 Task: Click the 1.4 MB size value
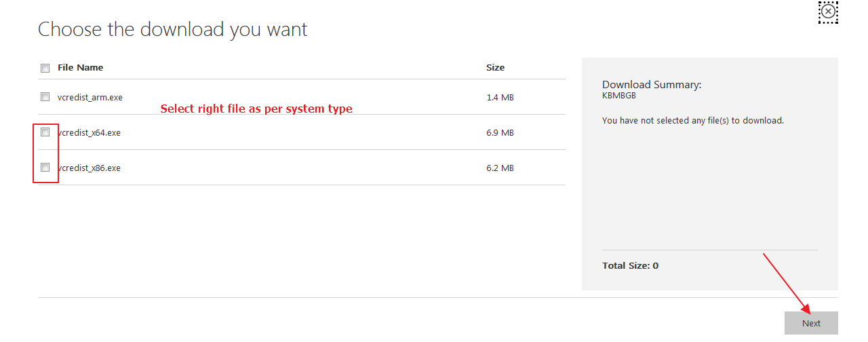coord(500,98)
